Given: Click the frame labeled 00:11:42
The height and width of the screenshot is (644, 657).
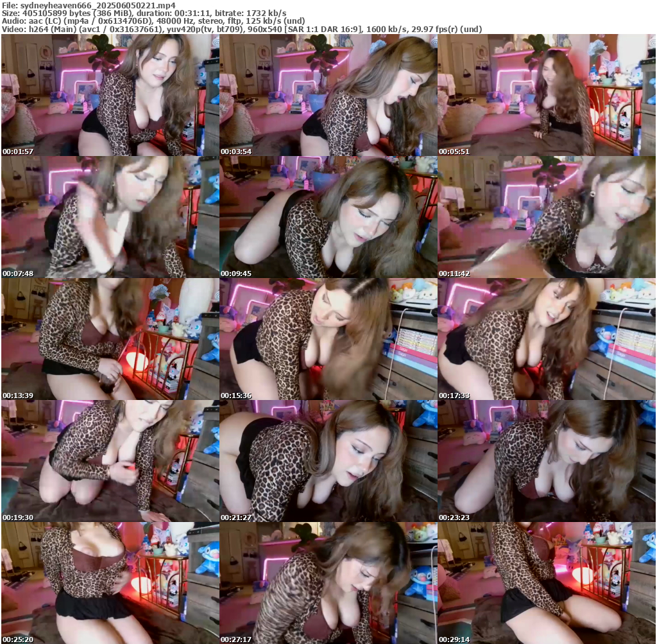Looking at the screenshot, I should pos(547,217).
